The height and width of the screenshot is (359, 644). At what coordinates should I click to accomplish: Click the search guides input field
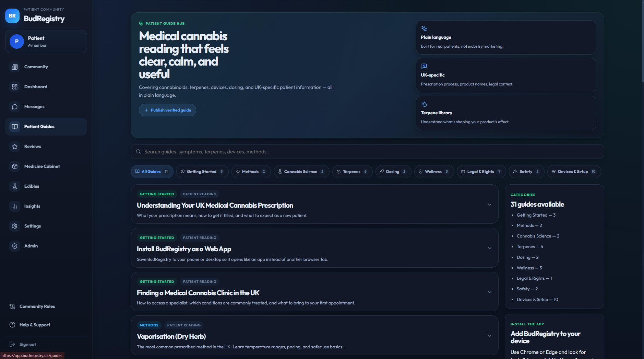click(367, 152)
